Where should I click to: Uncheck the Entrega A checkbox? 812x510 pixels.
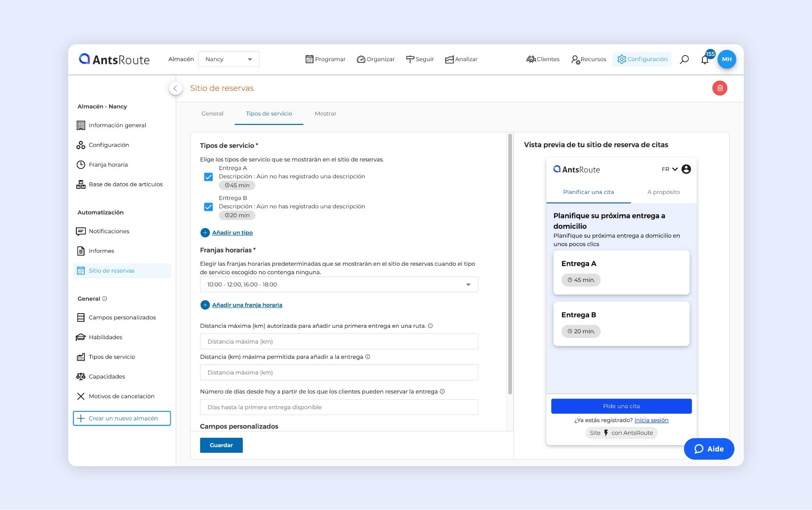pos(208,177)
